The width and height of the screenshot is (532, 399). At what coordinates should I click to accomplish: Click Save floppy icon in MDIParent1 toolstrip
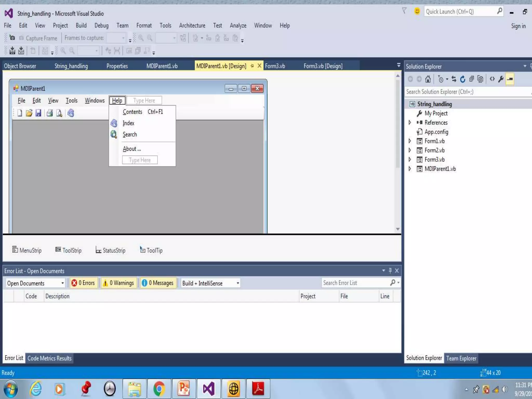(x=38, y=113)
